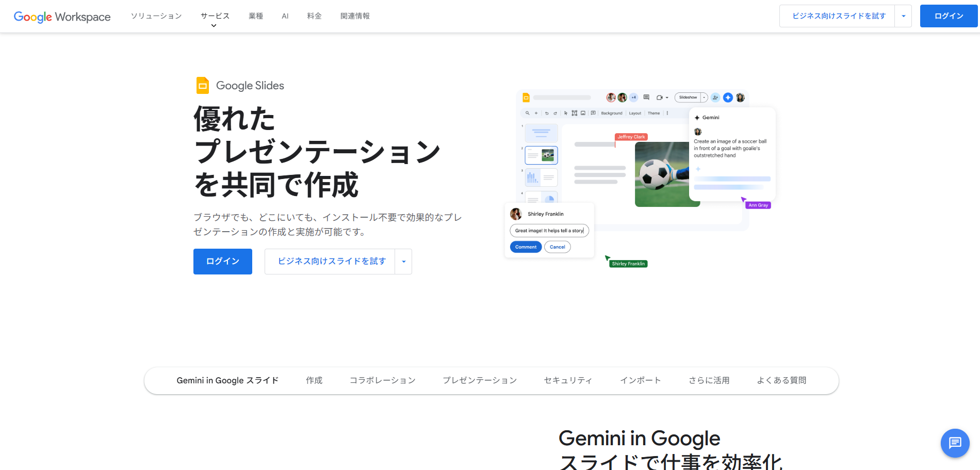
Task: Expand the chevron under サービス
Action: tap(214, 25)
